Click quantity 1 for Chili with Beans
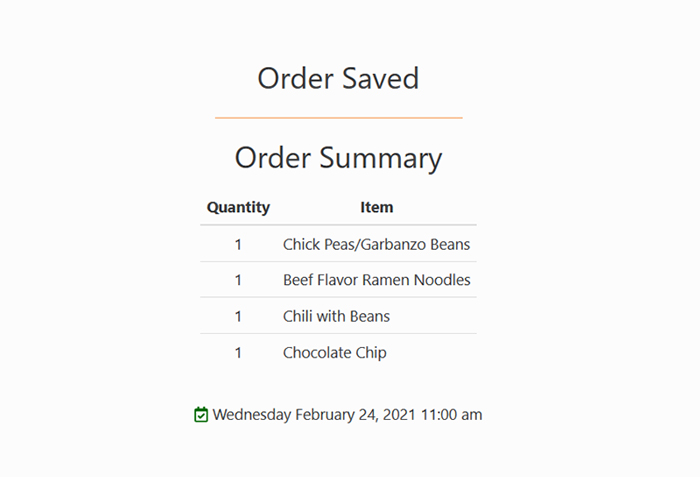The image size is (700, 477). [238, 317]
